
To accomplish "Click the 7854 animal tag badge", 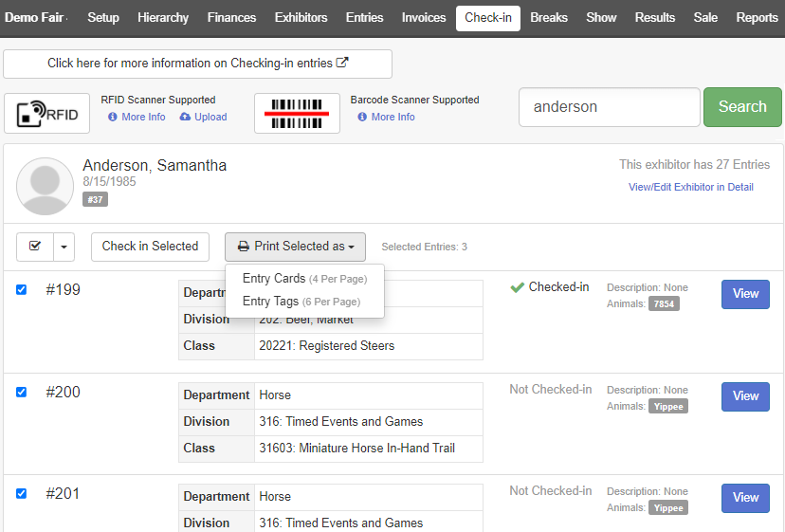I will click(x=664, y=304).
